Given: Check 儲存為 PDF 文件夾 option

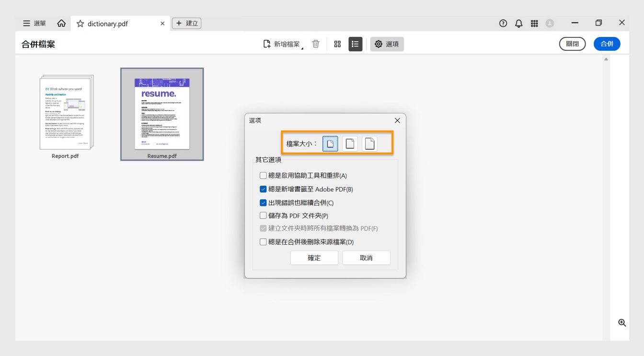Looking at the screenshot, I should point(263,215).
